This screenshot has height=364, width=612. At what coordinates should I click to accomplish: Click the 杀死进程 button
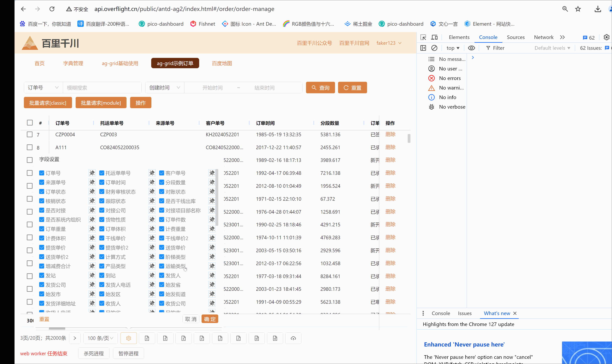(94, 353)
